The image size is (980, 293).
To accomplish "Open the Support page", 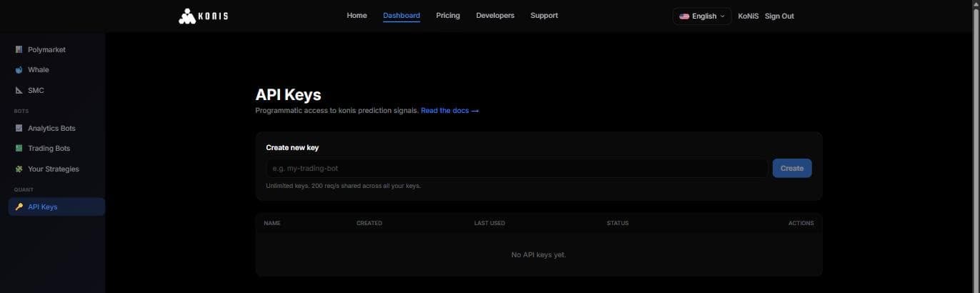I will click(x=544, y=16).
